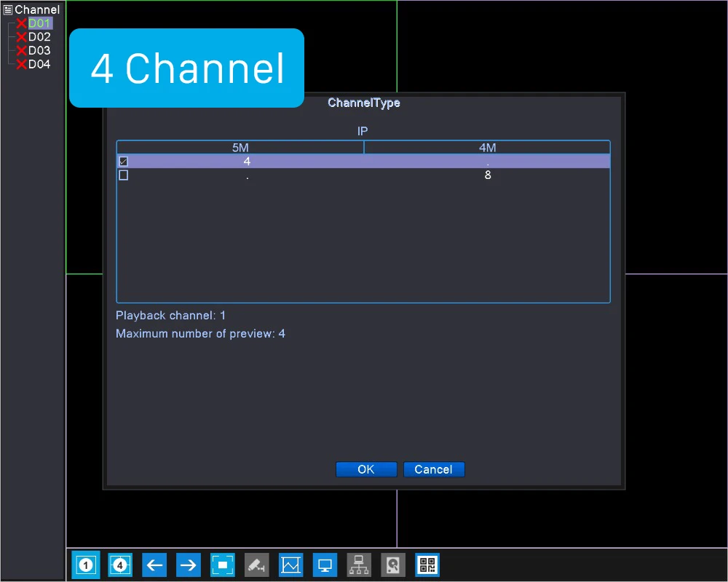Open display output settings icon
The height and width of the screenshot is (582, 728).
325,565
